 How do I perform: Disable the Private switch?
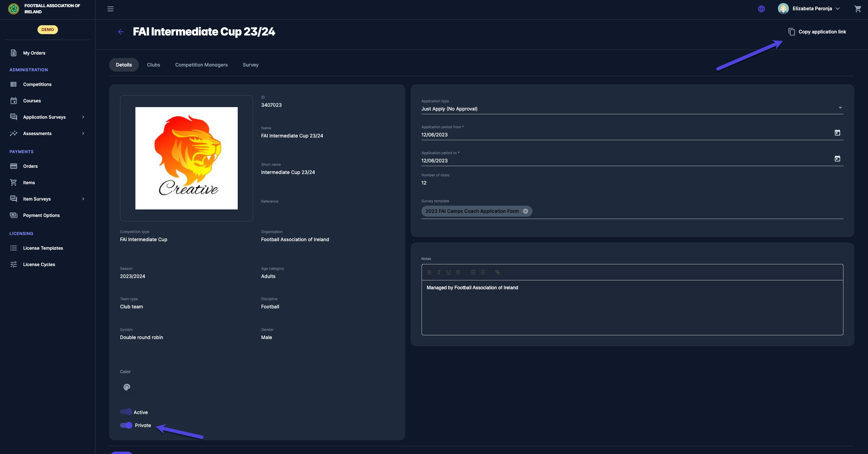126,425
